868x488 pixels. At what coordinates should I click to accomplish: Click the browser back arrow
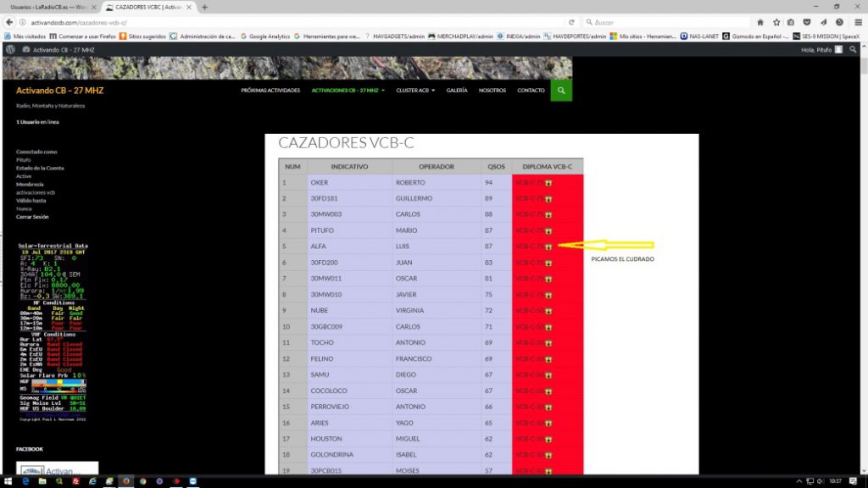pos(9,22)
